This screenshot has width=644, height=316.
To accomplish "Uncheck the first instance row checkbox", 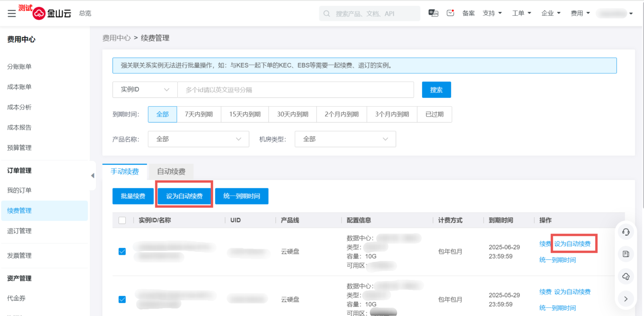I will click(122, 251).
